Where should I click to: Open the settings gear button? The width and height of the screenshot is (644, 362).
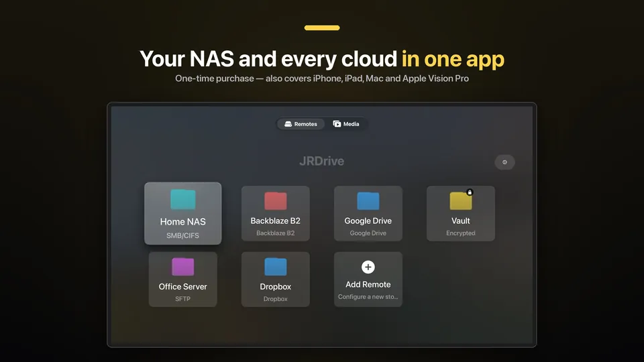(504, 162)
